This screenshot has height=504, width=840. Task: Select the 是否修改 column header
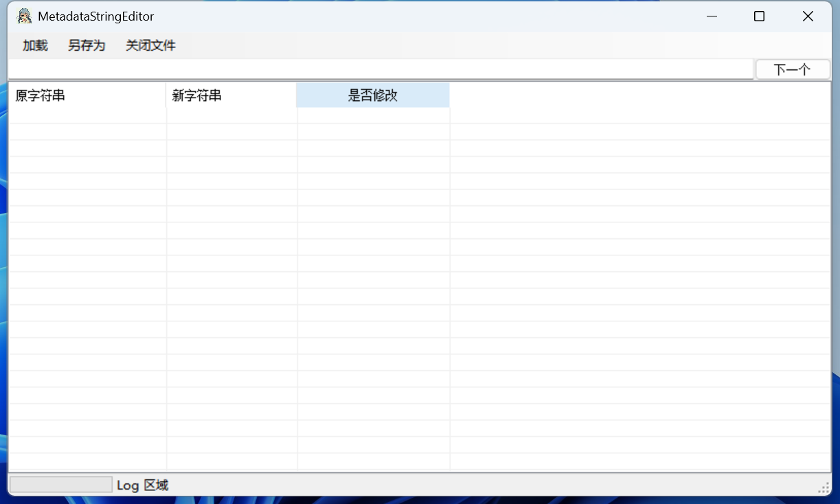pyautogui.click(x=373, y=95)
